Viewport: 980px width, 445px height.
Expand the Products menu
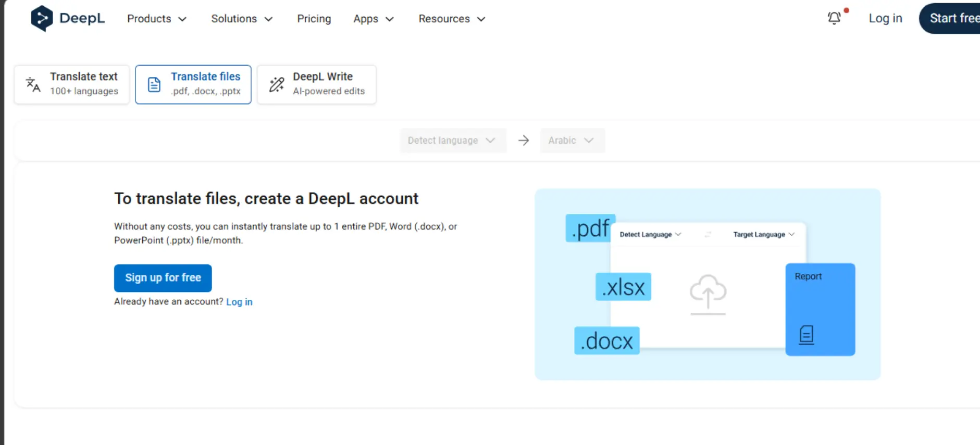click(157, 19)
